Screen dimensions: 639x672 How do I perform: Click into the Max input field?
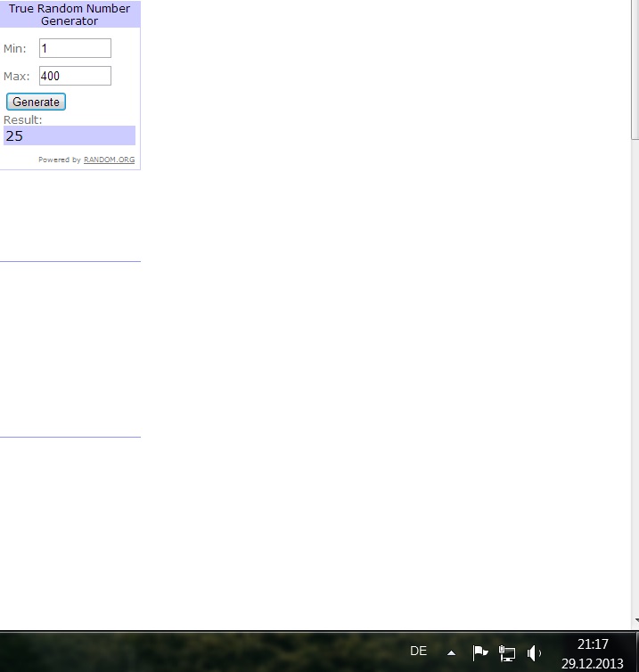click(75, 76)
